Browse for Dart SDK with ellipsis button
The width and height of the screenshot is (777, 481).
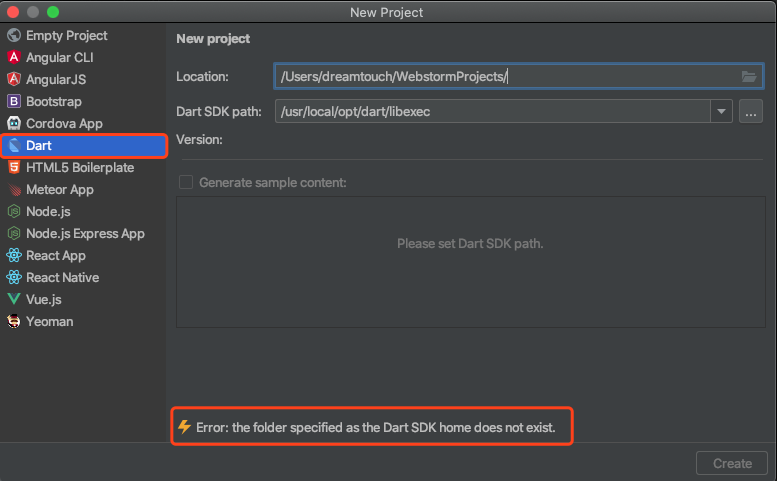(751, 111)
